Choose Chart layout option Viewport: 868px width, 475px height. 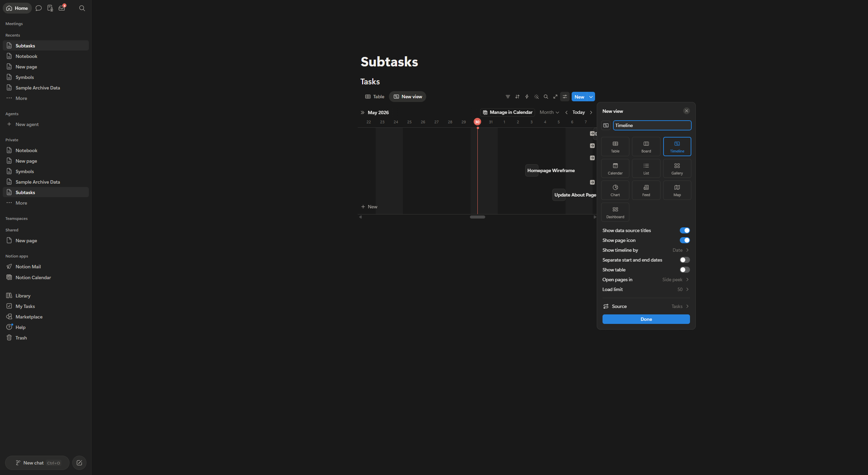coord(615,190)
